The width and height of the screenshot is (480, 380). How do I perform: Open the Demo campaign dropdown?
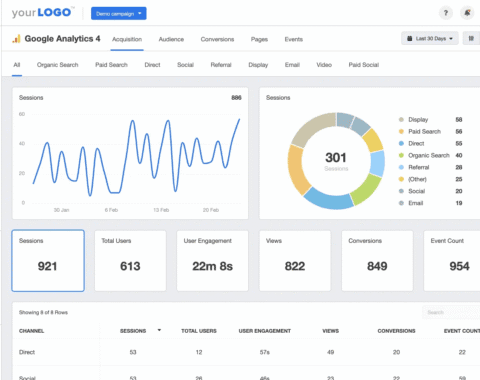pyautogui.click(x=119, y=14)
